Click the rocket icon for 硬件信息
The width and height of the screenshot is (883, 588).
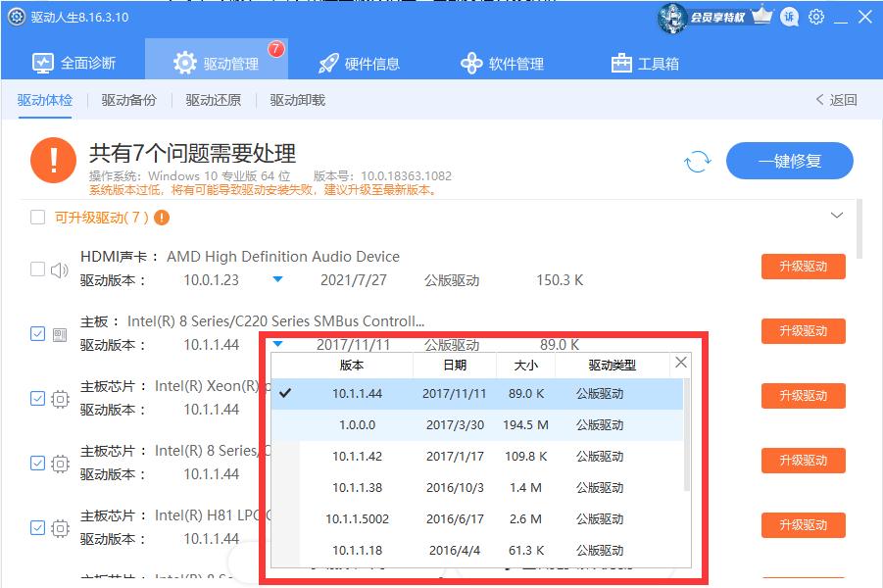pyautogui.click(x=326, y=61)
